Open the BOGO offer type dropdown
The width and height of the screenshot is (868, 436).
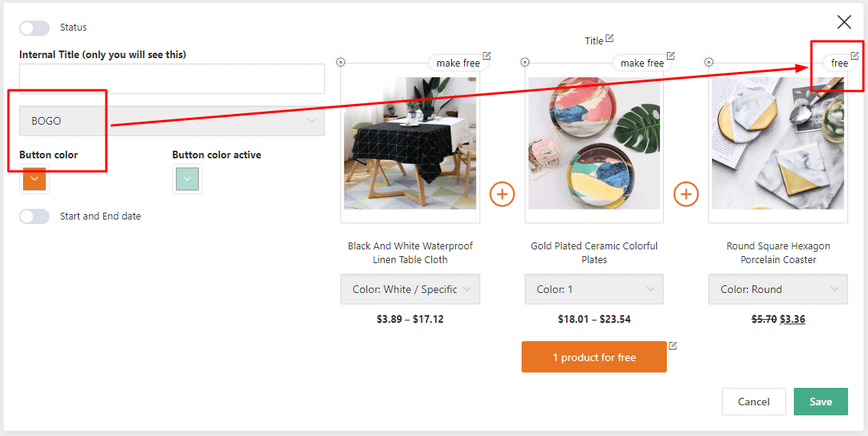(172, 121)
